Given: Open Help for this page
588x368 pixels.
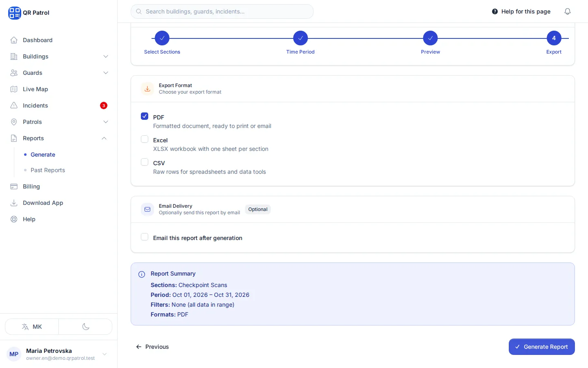Looking at the screenshot, I should coord(521,11).
